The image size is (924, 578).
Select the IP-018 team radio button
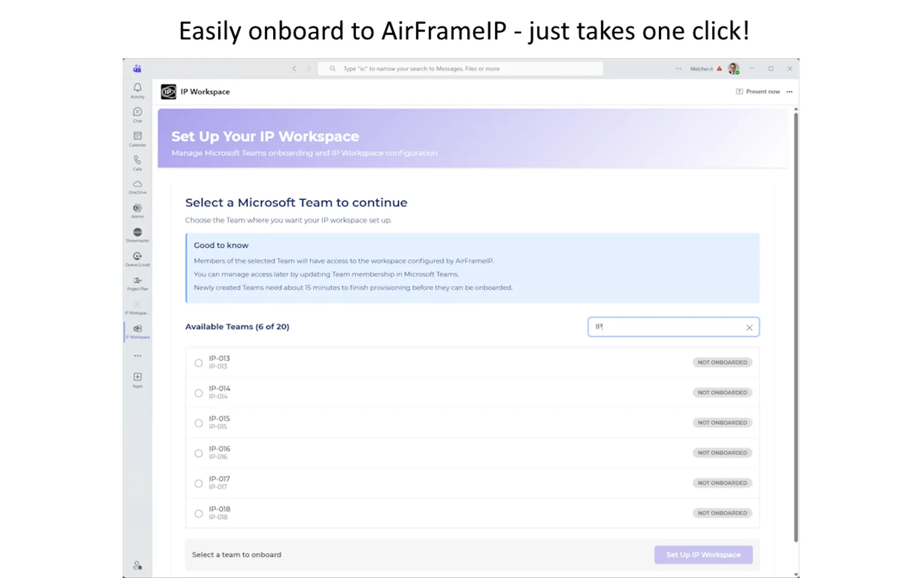tap(199, 513)
